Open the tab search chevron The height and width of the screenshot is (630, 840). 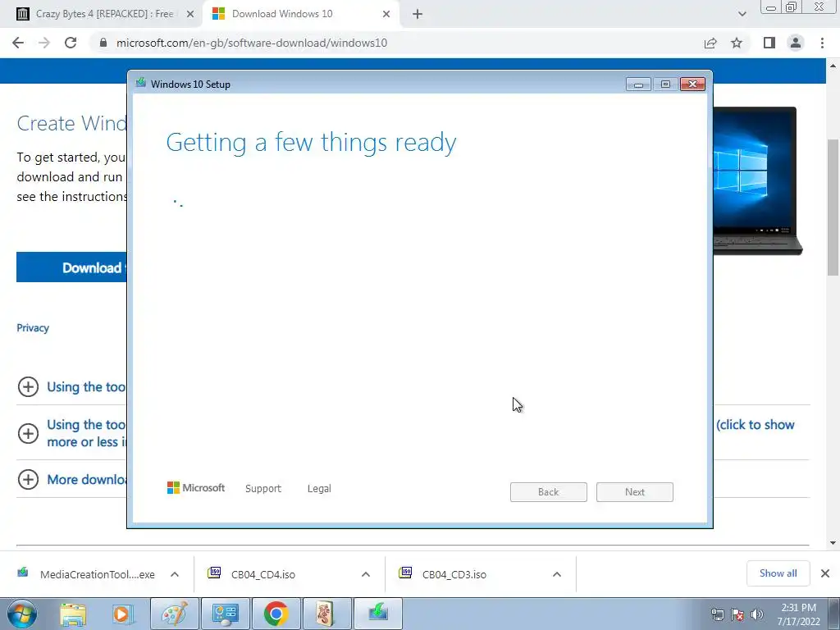(742, 15)
